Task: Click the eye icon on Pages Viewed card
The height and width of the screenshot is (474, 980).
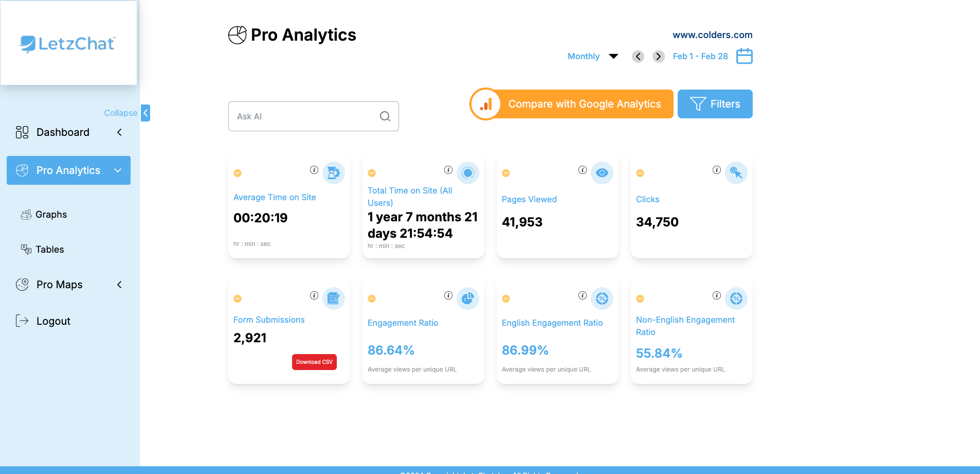Action: (602, 173)
